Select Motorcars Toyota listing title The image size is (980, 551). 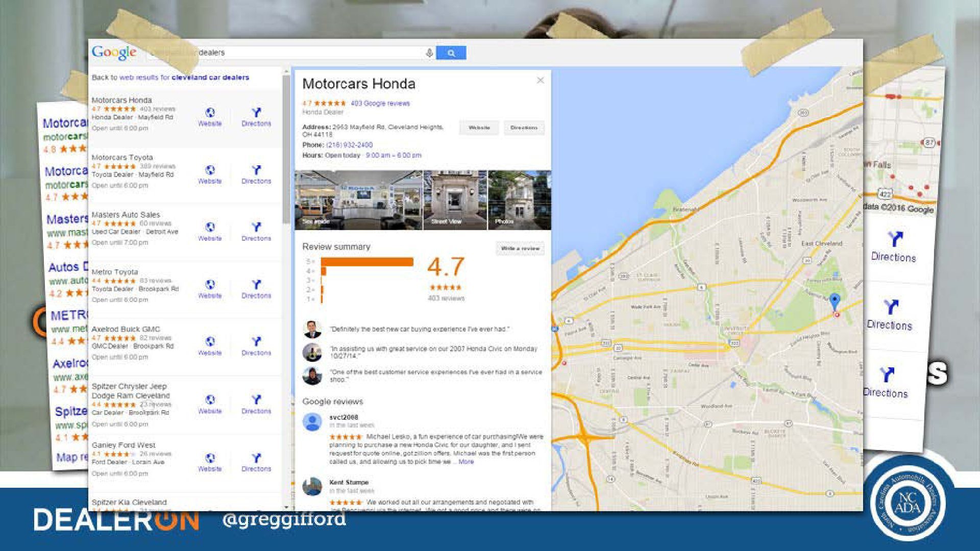[x=122, y=158]
